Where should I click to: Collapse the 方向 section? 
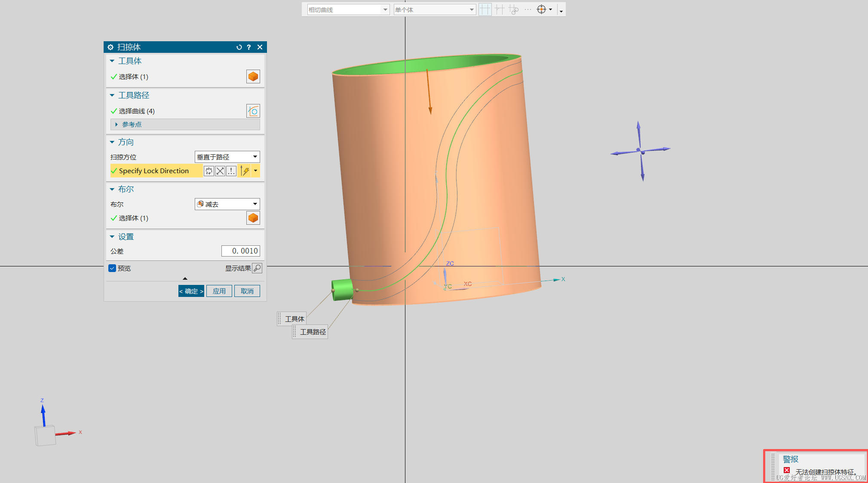(112, 142)
